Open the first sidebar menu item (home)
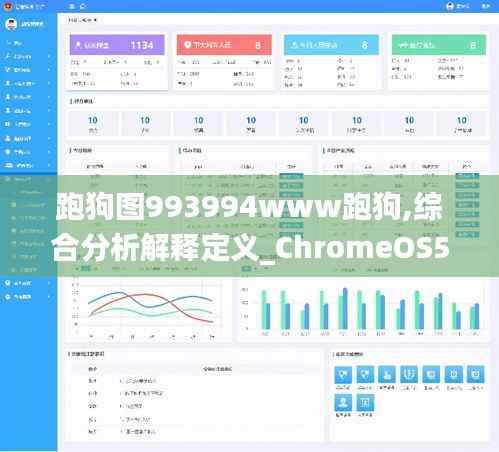 28,43
